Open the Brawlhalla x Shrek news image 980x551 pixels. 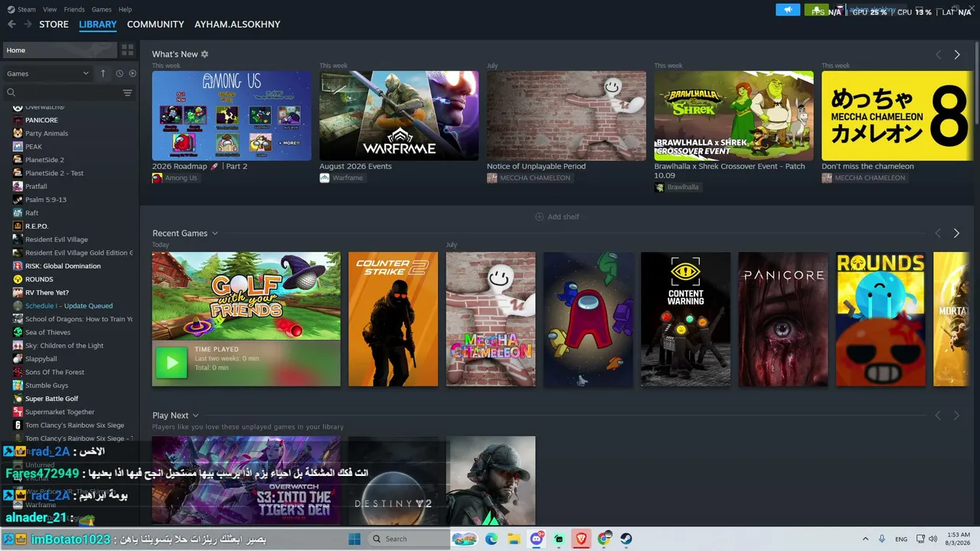734,116
